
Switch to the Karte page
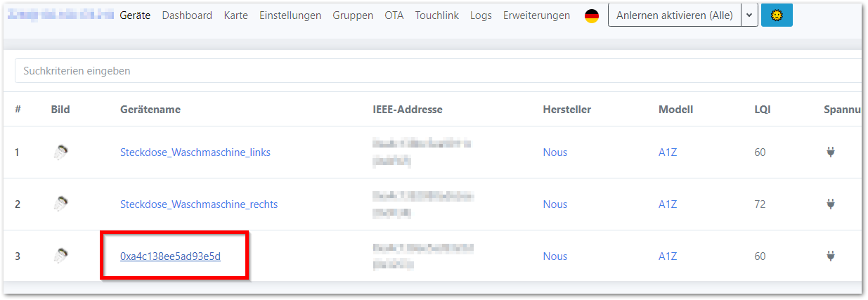235,15
